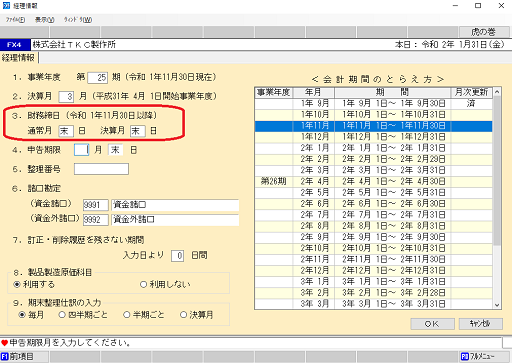This screenshot has width=512, height=363.
Task: Click the 決算月 month field showing 3
Action: click(66, 97)
